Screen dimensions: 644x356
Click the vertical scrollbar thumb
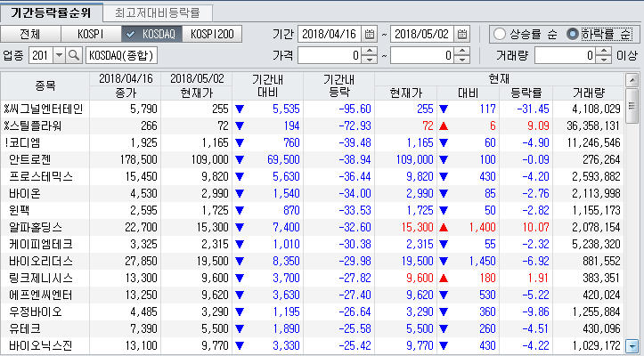coord(631,106)
